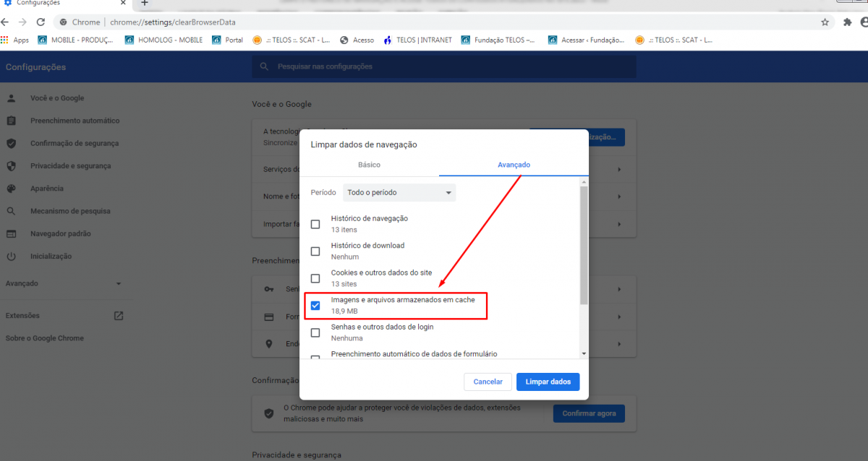Check Cookies e outros dados do site
This screenshot has height=461, width=868.
(315, 278)
